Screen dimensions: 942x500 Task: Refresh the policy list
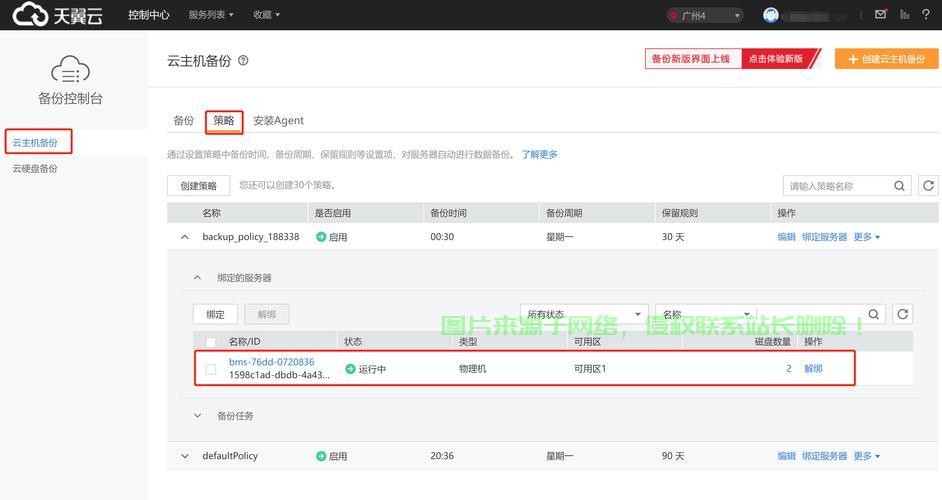(x=928, y=186)
